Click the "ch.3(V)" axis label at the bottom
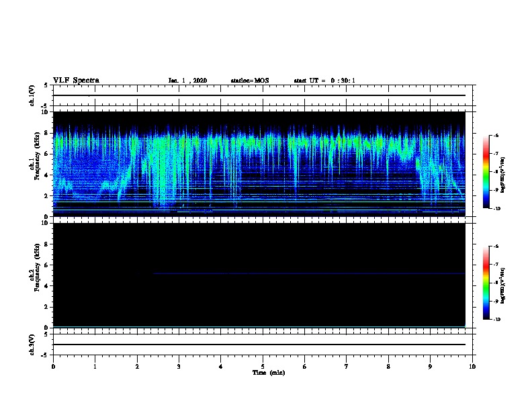Image resolution: width=532 pixels, height=411 pixels. (x=32, y=345)
